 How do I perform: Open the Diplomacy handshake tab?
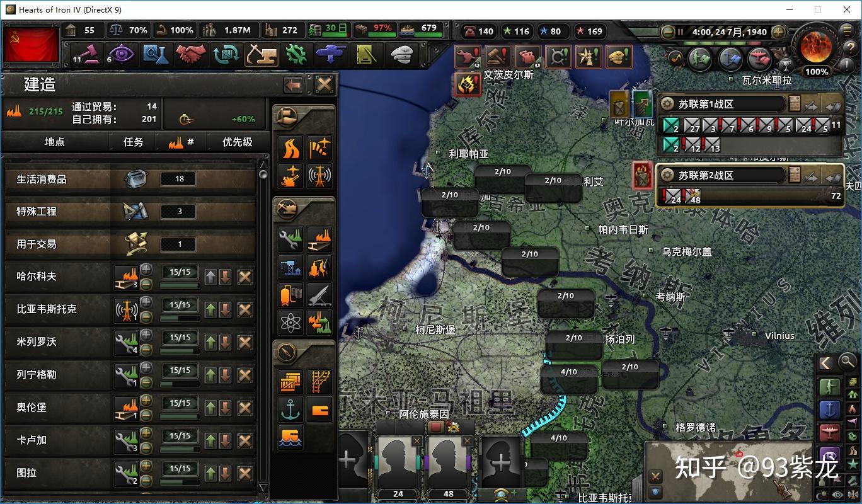pyautogui.click(x=191, y=54)
